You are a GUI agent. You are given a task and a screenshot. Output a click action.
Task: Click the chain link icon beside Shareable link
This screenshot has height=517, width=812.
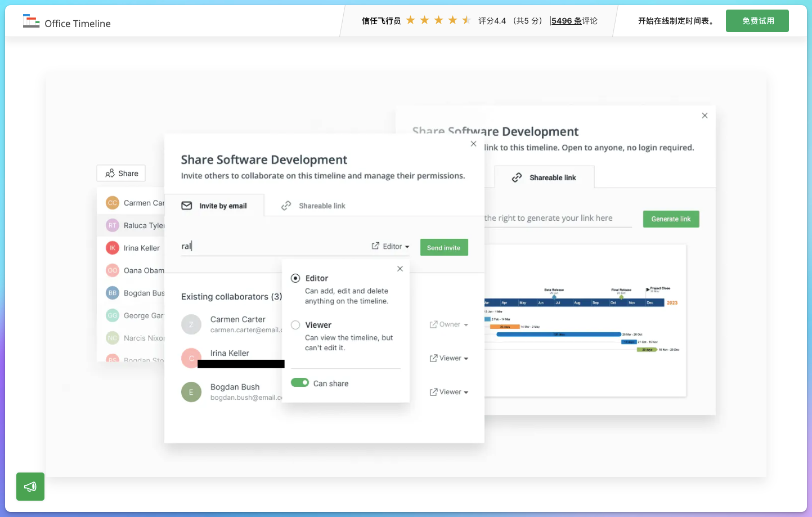coord(286,206)
